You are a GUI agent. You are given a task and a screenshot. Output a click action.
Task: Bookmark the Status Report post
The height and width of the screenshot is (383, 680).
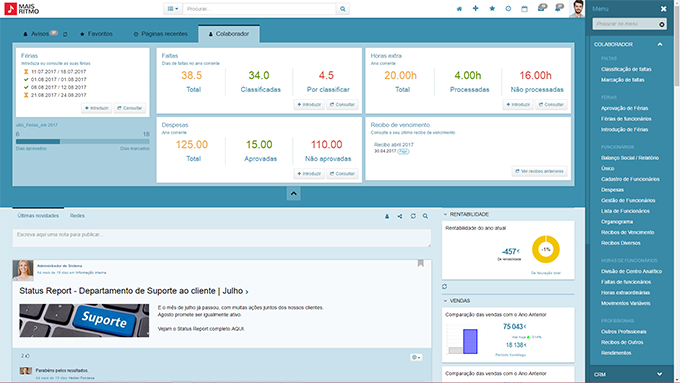[421, 263]
